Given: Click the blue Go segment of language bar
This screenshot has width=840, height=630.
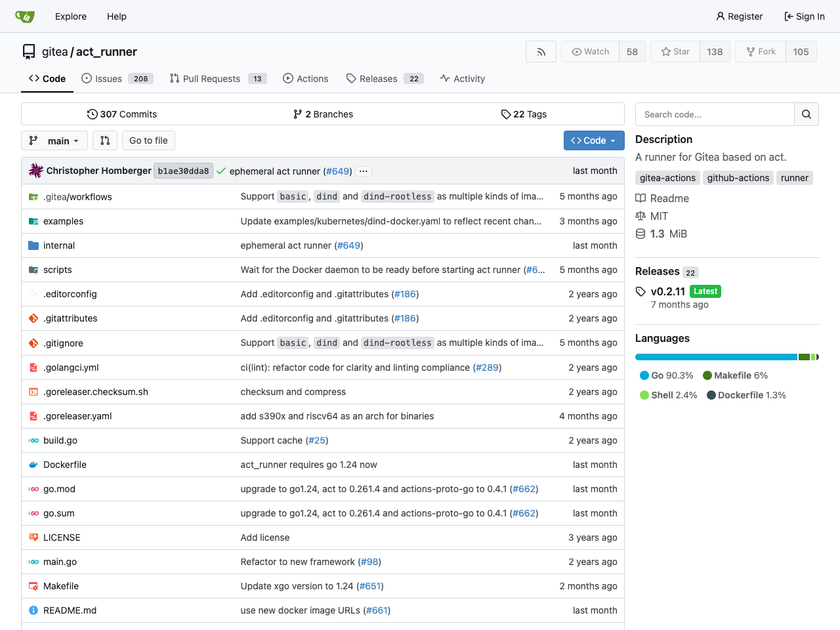Looking at the screenshot, I should pyautogui.click(x=717, y=357).
